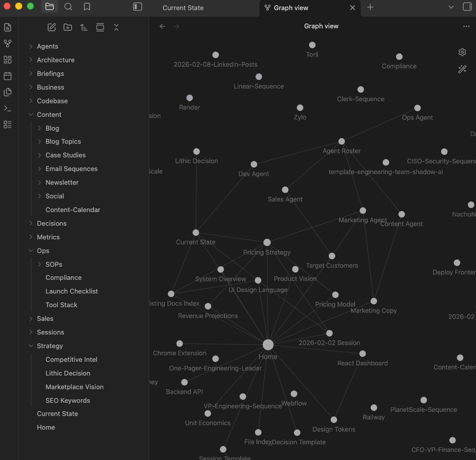Open the Launch Checklist note
Screen dimensions: 476x460
coord(72,291)
